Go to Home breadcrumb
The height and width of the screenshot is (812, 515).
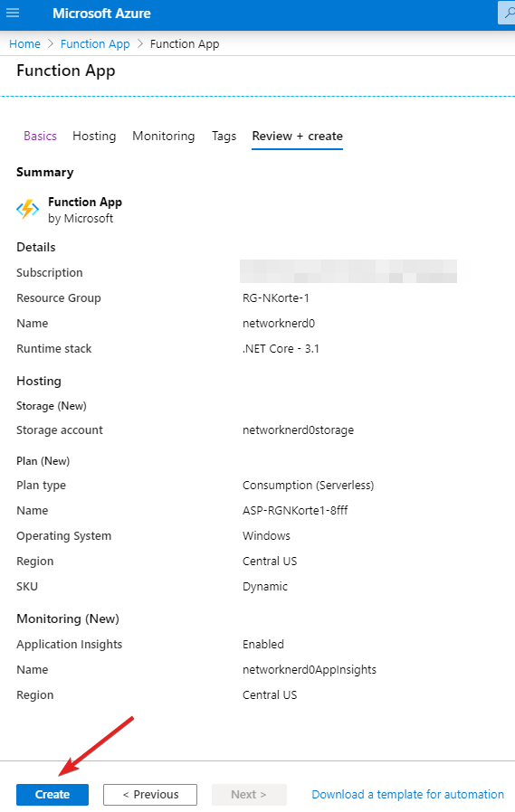point(24,44)
